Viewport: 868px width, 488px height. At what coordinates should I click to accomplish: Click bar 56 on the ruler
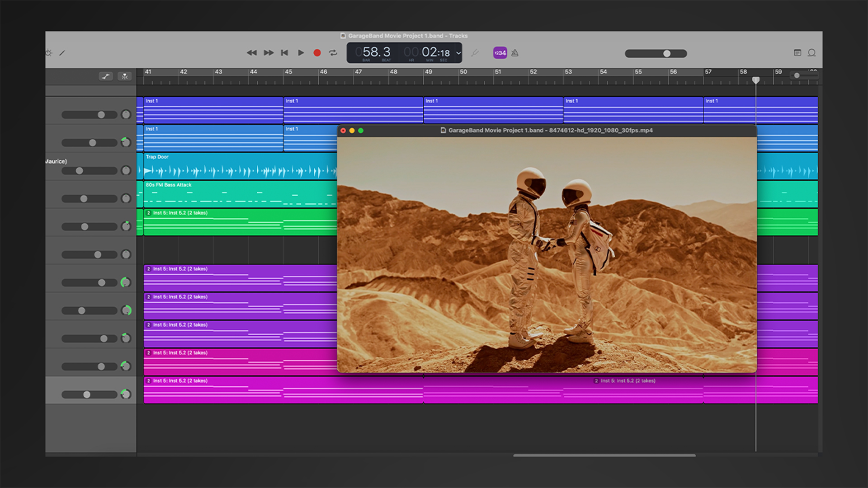point(673,72)
